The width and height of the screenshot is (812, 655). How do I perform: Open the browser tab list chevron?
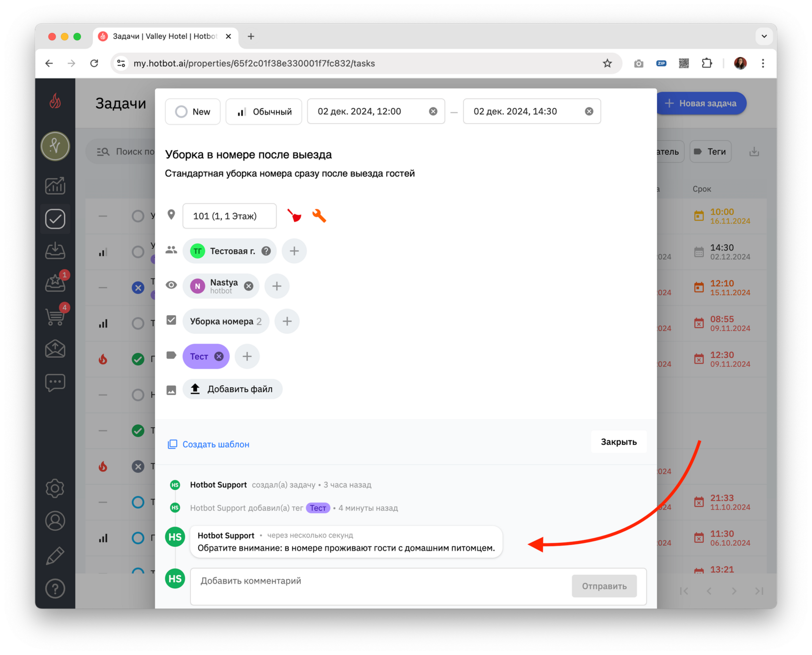coord(764,36)
